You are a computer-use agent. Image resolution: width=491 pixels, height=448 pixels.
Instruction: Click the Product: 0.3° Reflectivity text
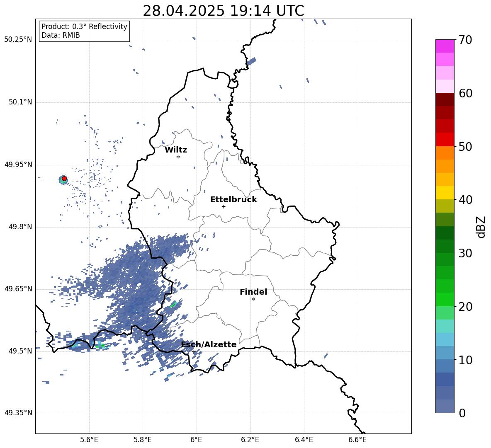click(x=84, y=27)
